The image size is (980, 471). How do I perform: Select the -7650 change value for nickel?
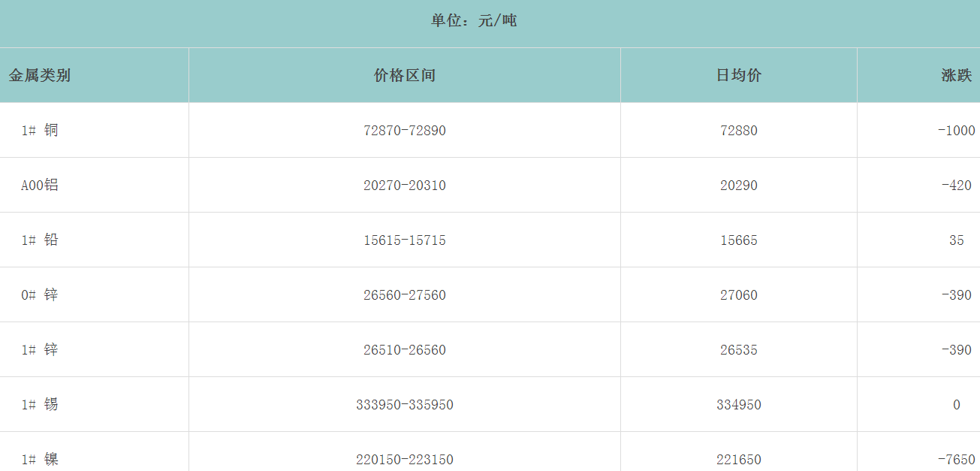tap(956, 459)
